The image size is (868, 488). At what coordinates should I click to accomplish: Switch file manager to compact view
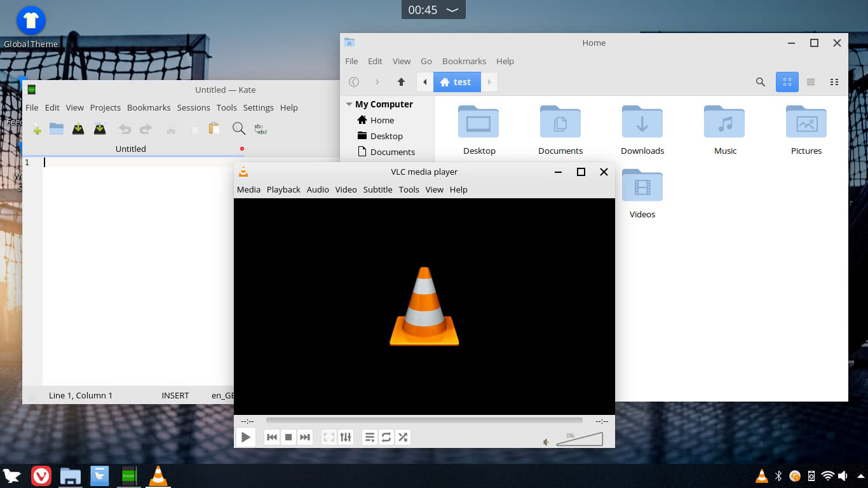834,82
